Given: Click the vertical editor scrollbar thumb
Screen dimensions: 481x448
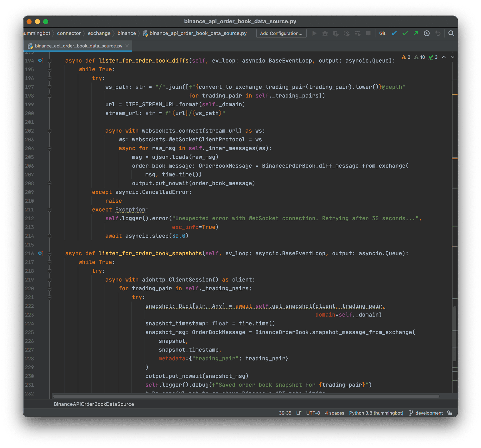Looking at the screenshot, I should tap(454, 334).
